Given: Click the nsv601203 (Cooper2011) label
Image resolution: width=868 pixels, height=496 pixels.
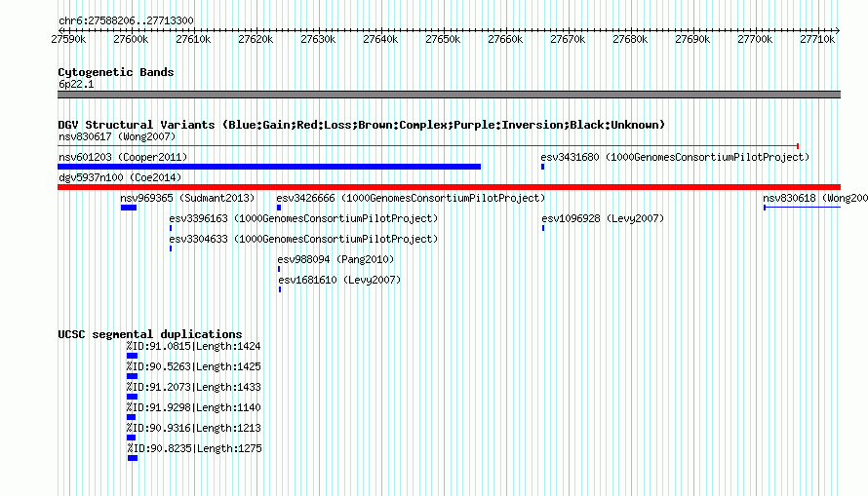Looking at the screenshot, I should tap(123, 157).
